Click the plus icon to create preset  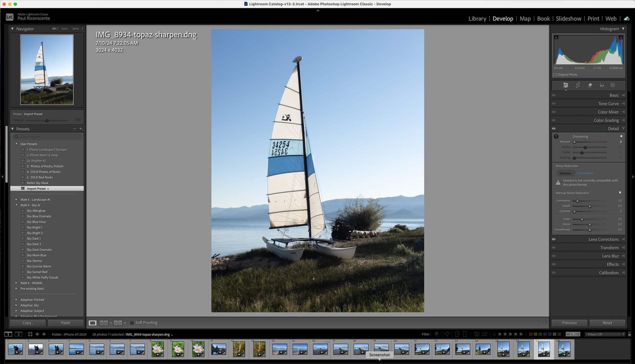point(81,129)
